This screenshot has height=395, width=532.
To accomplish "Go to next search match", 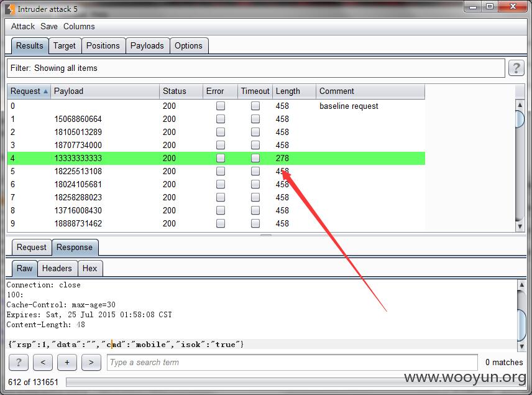I will coord(91,363).
